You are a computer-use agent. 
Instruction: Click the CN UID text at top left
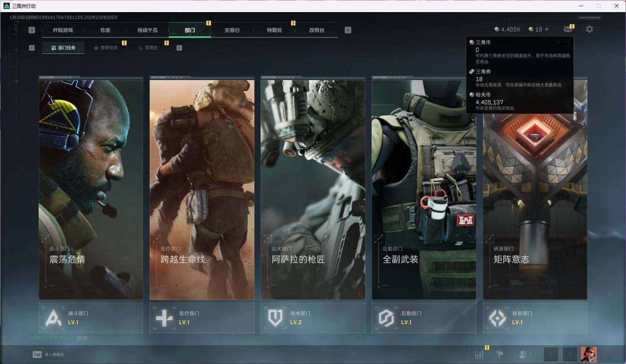64,17
